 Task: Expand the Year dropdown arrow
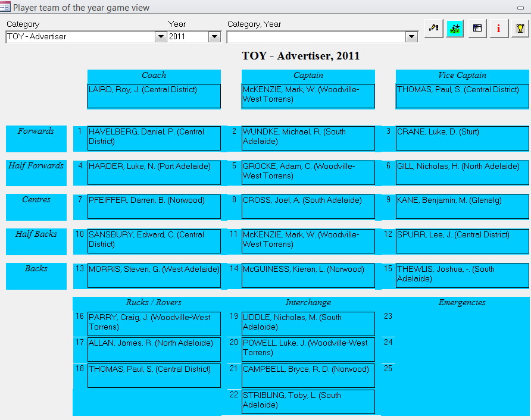(x=214, y=36)
